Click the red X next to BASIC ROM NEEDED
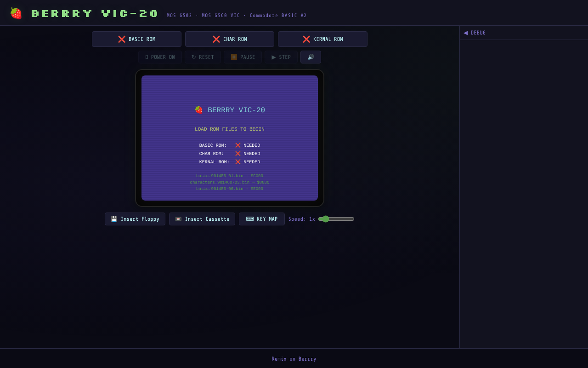Viewport: 588px width, 368px height. (x=237, y=145)
